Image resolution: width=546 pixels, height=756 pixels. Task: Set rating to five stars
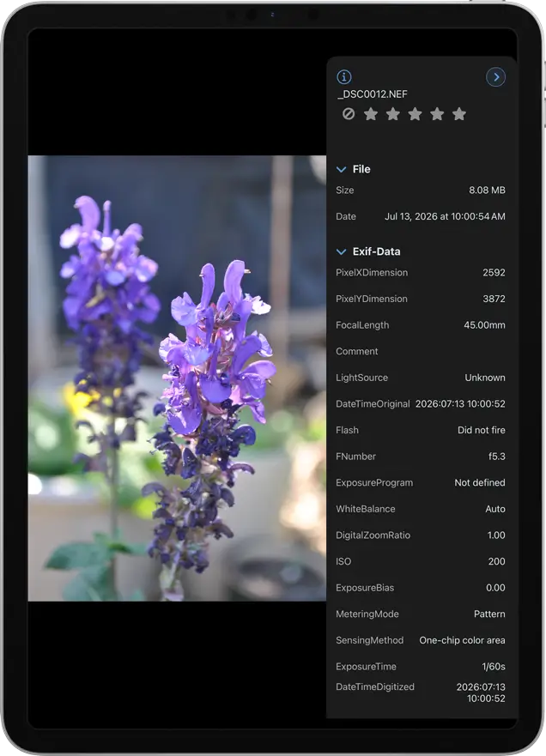(459, 114)
